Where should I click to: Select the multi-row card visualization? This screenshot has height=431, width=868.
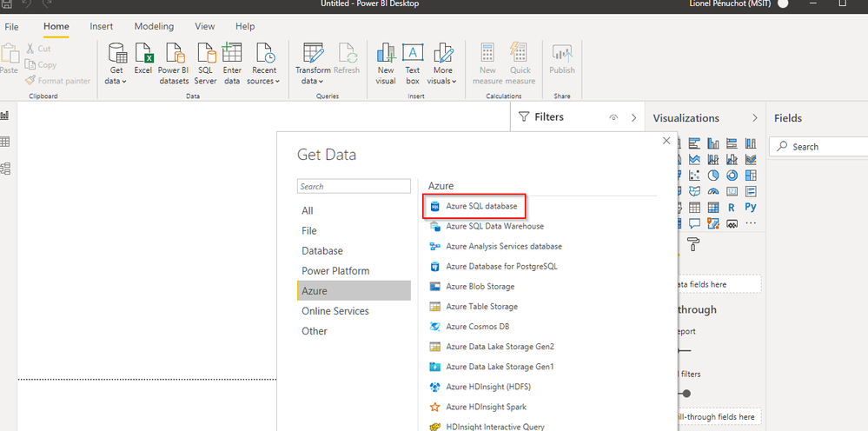pyautogui.click(x=751, y=191)
